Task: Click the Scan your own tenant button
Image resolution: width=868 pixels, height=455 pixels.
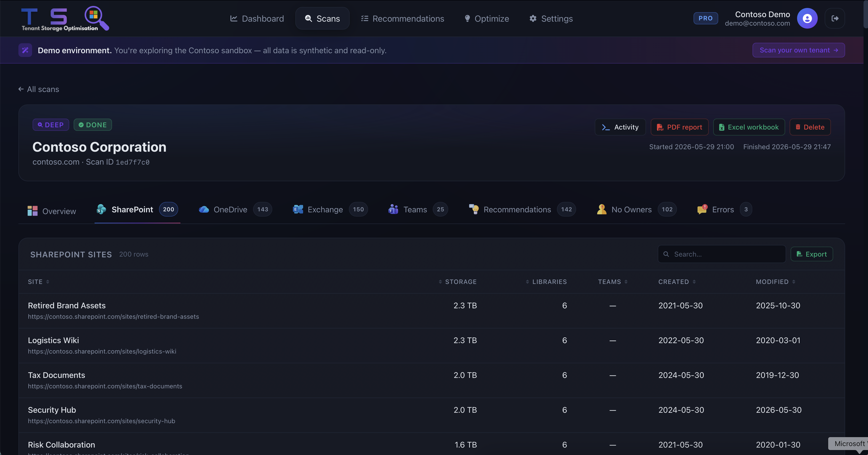Action: click(799, 50)
